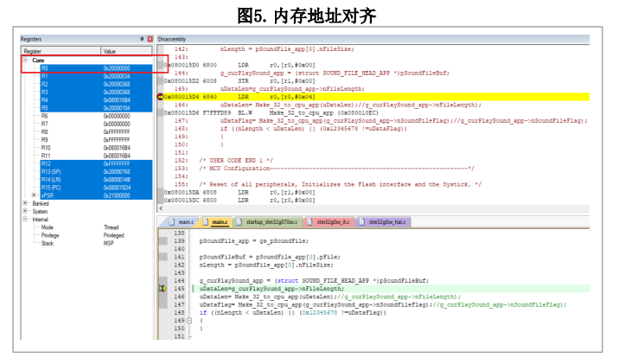619x364 pixels.
Task: Select the R6 register row
Action: tap(96, 116)
